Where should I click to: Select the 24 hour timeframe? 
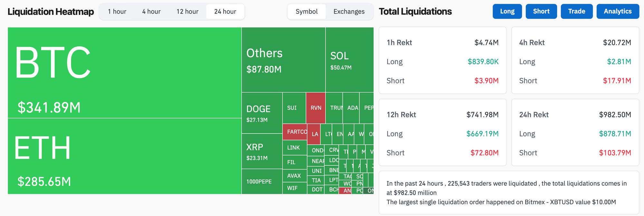225,12
